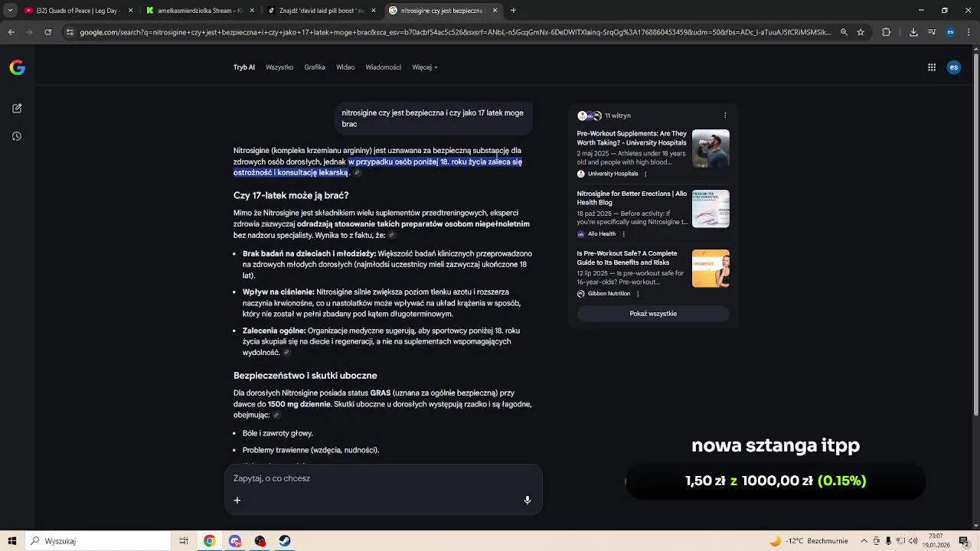Click the plus attachment button in ask box

pyautogui.click(x=237, y=500)
